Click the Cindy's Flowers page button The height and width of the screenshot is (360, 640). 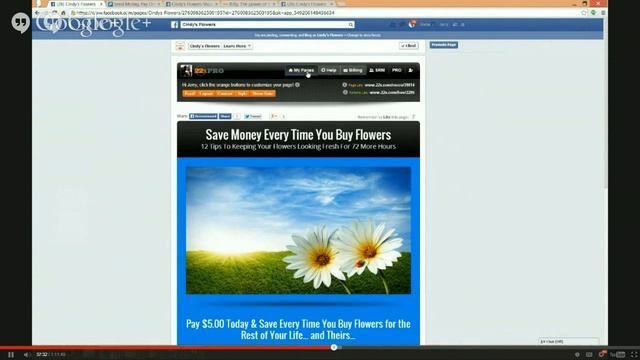(x=204, y=46)
